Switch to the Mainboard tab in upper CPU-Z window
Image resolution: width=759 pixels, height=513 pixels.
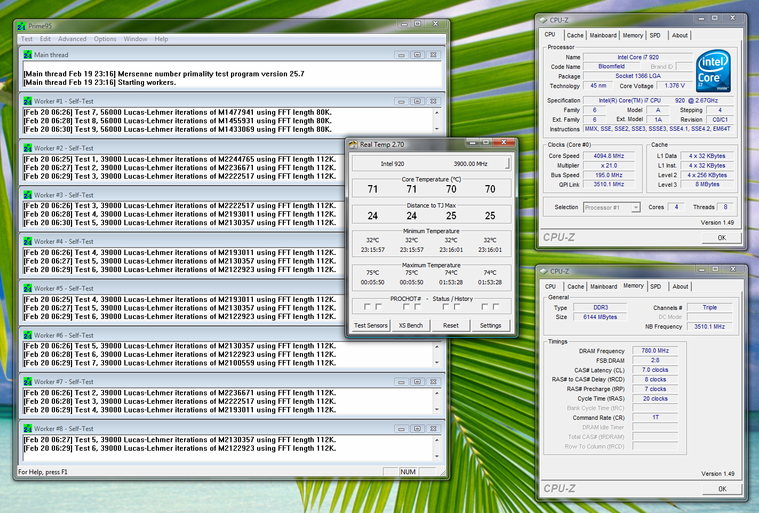pyautogui.click(x=603, y=35)
